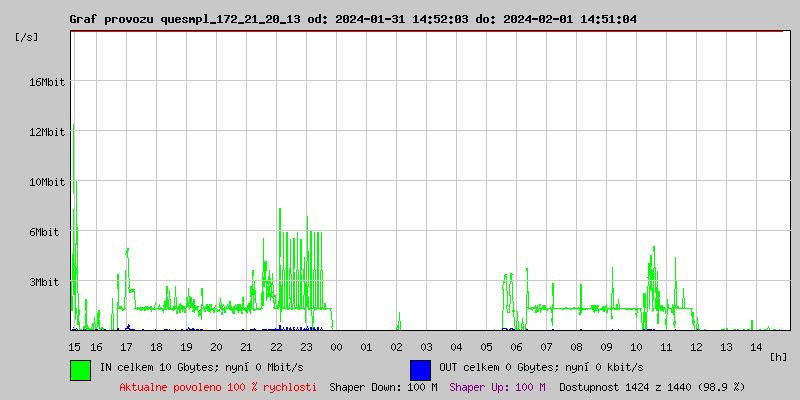This screenshot has height=400, width=800.
Task: Click the blue OUT legend swatch
Action: (x=420, y=369)
